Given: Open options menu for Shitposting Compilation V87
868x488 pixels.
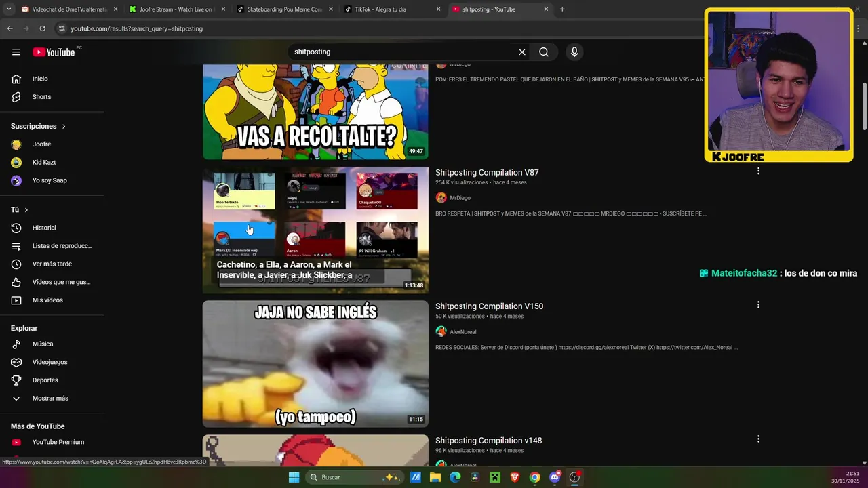Looking at the screenshot, I should (x=758, y=171).
